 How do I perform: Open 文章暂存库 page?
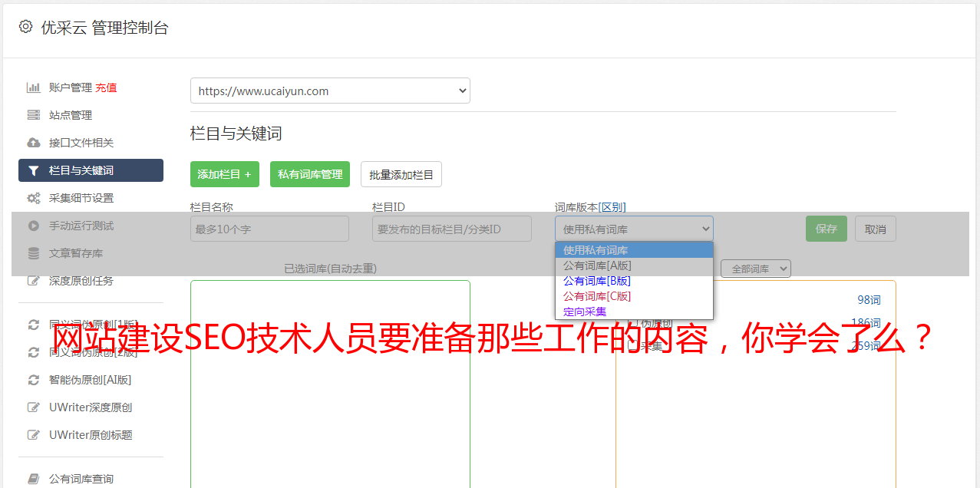[x=76, y=253]
